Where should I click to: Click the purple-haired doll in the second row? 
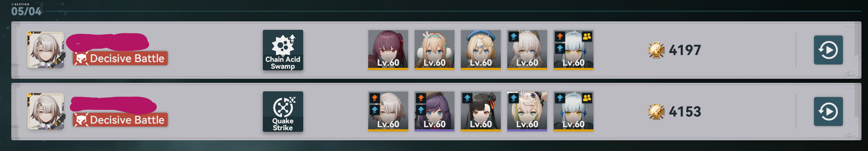click(435, 112)
